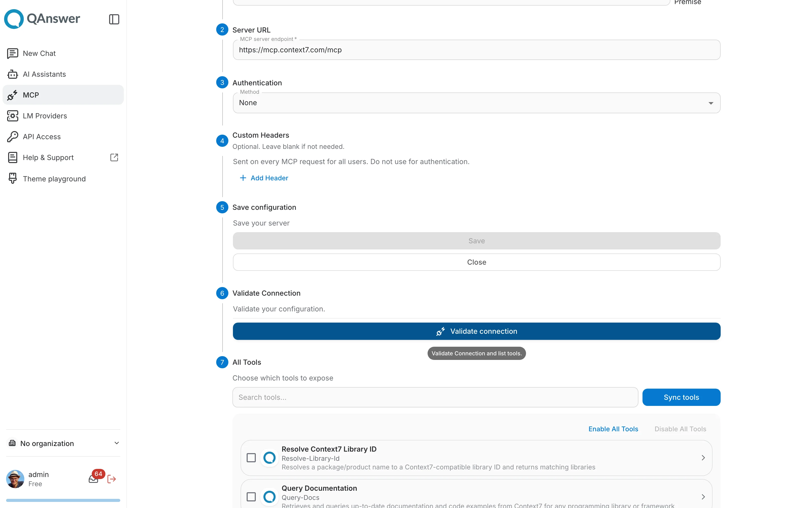The height and width of the screenshot is (508, 812).
Task: Click the Custom Headers step heading
Action: [x=261, y=135]
